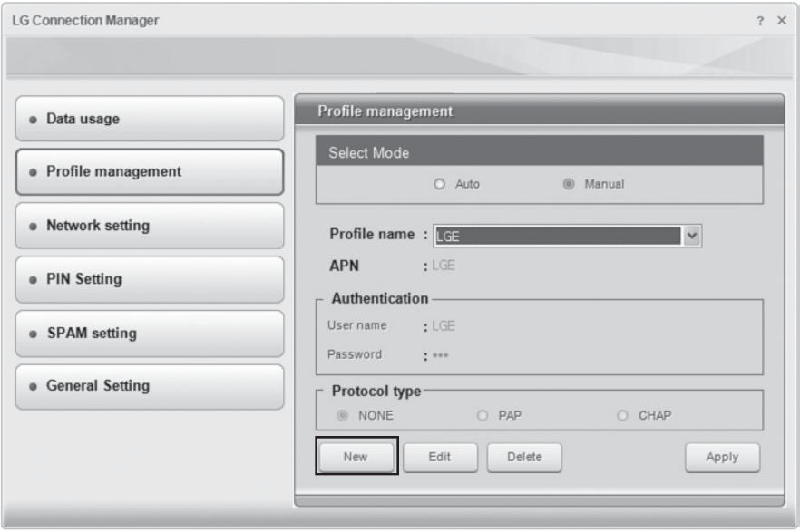Create a New profile

(356, 457)
